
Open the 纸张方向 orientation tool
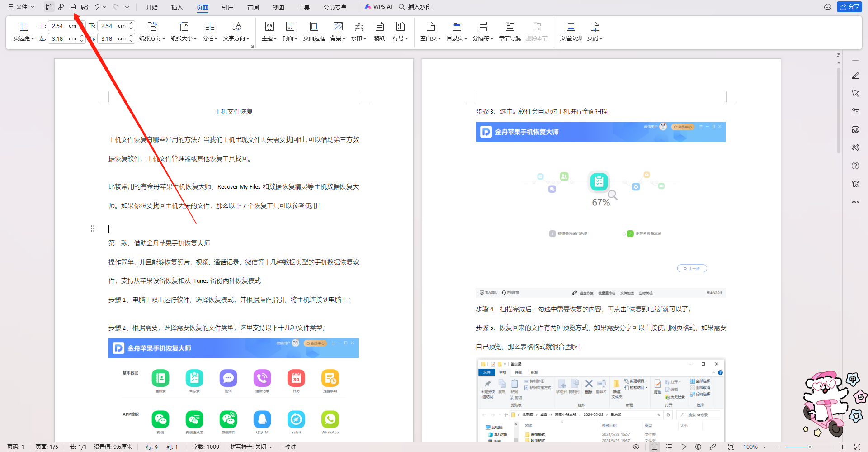[x=152, y=31]
